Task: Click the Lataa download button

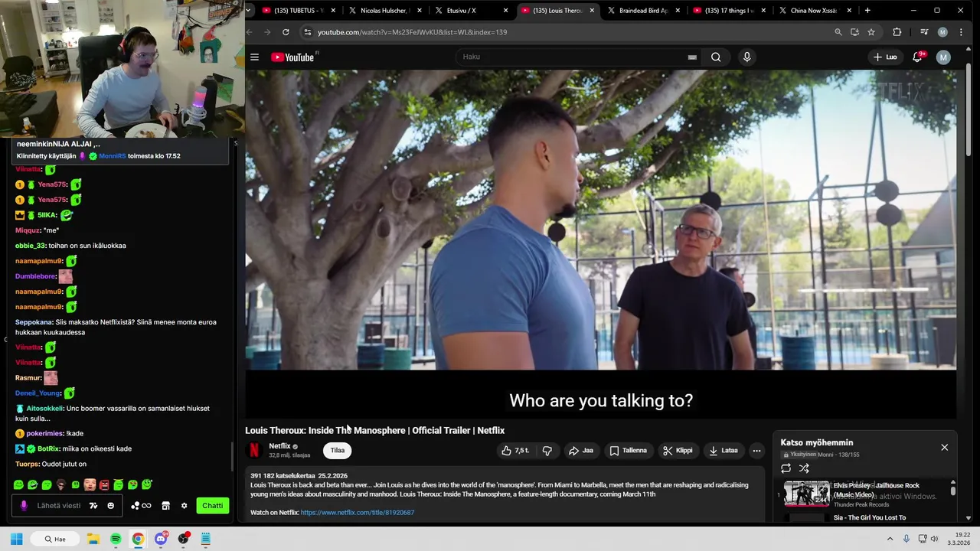Action: pos(724,451)
